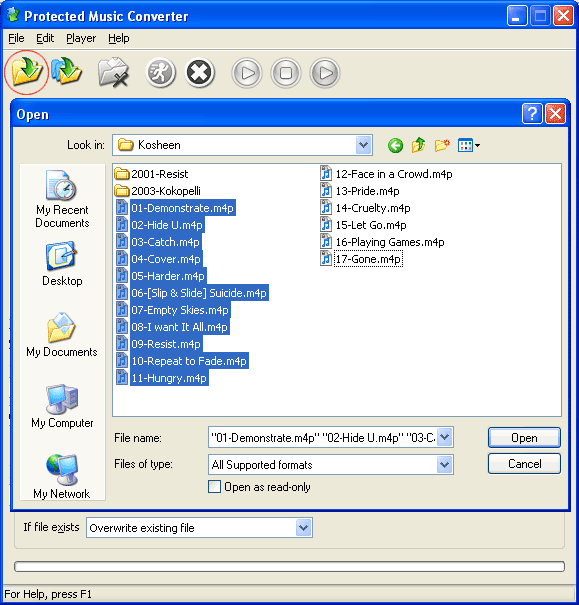Expand the Files of type dropdown
This screenshot has height=605, width=579.
coord(445,464)
